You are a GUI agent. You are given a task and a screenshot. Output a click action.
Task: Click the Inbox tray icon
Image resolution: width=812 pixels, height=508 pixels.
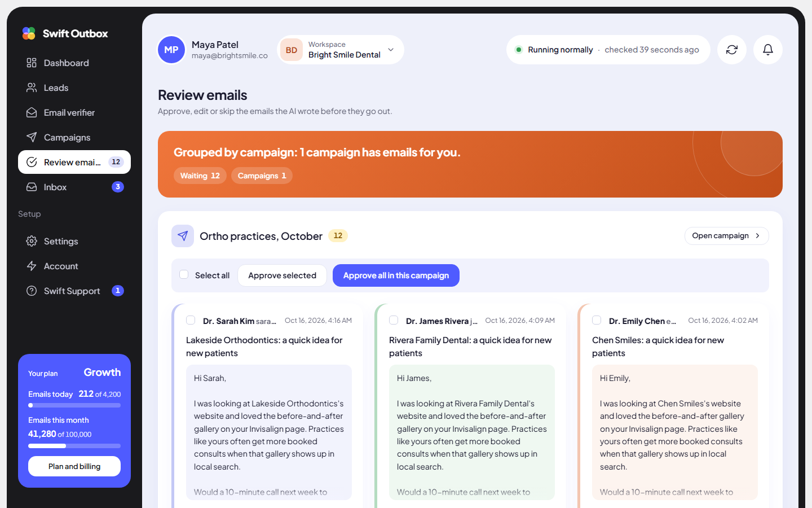32,187
